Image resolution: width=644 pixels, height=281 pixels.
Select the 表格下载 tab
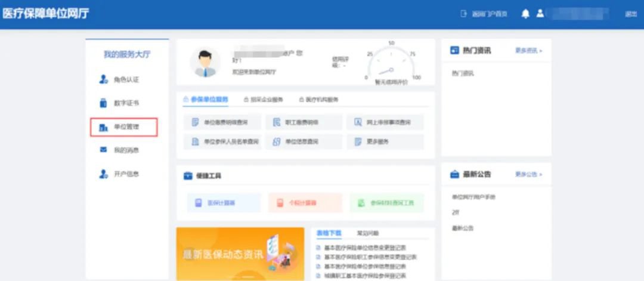pyautogui.click(x=329, y=233)
